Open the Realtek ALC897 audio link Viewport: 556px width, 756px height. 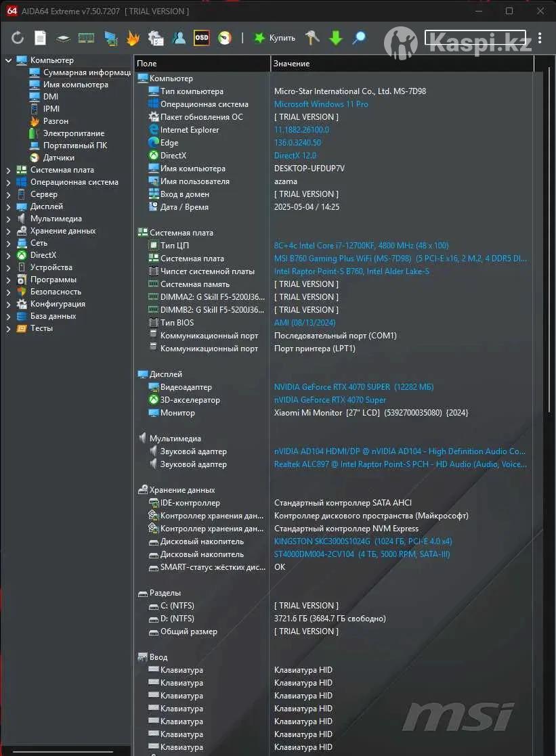point(400,464)
